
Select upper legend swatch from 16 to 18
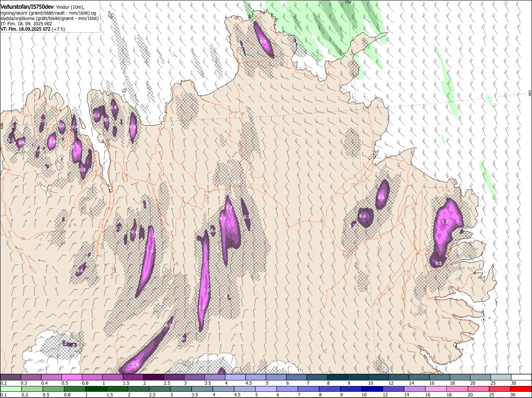click(x=440, y=377)
